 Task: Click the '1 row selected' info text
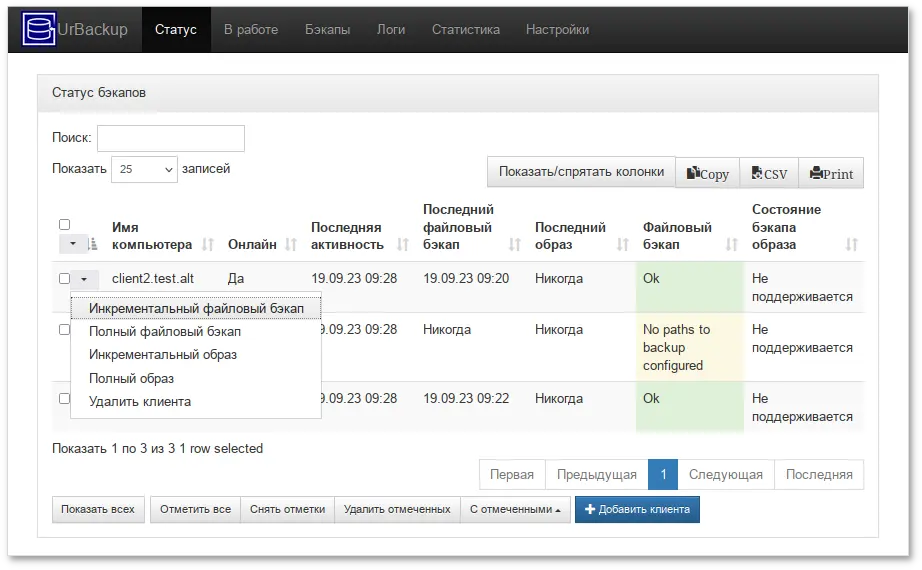(221, 449)
